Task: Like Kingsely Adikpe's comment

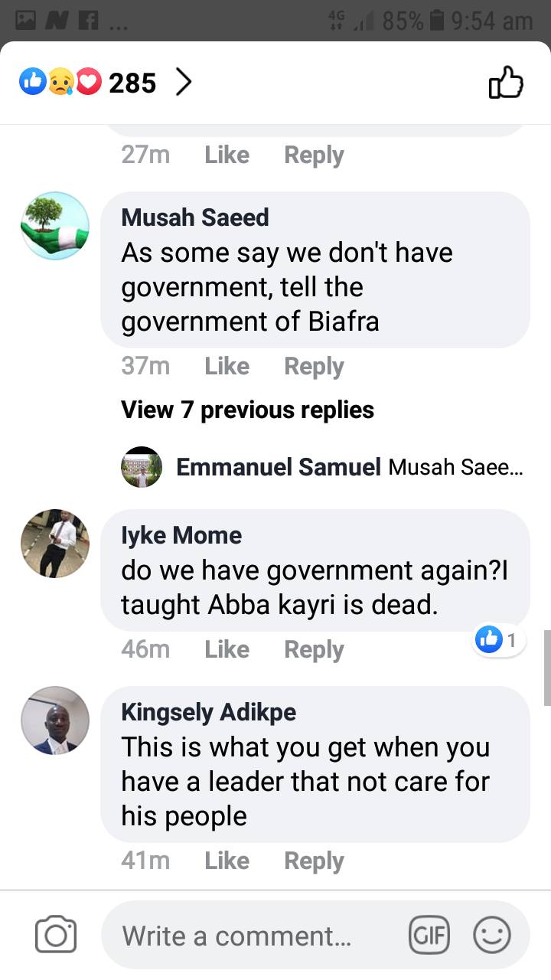Action: [x=227, y=861]
